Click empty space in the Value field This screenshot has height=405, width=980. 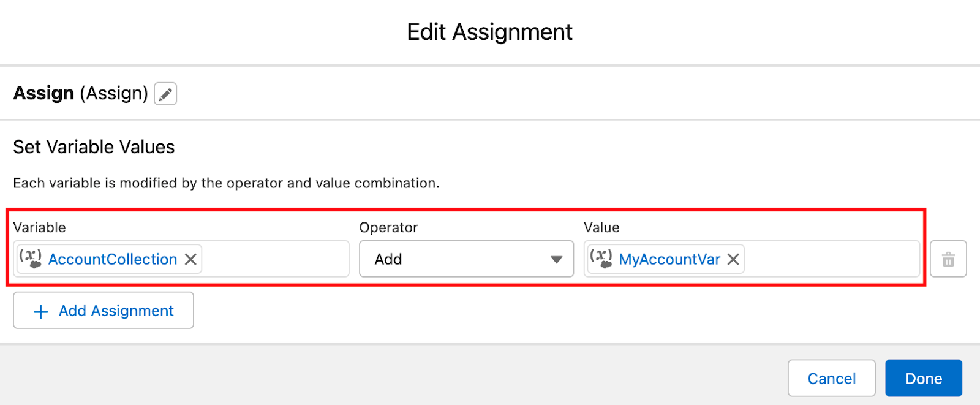pyautogui.click(x=833, y=259)
